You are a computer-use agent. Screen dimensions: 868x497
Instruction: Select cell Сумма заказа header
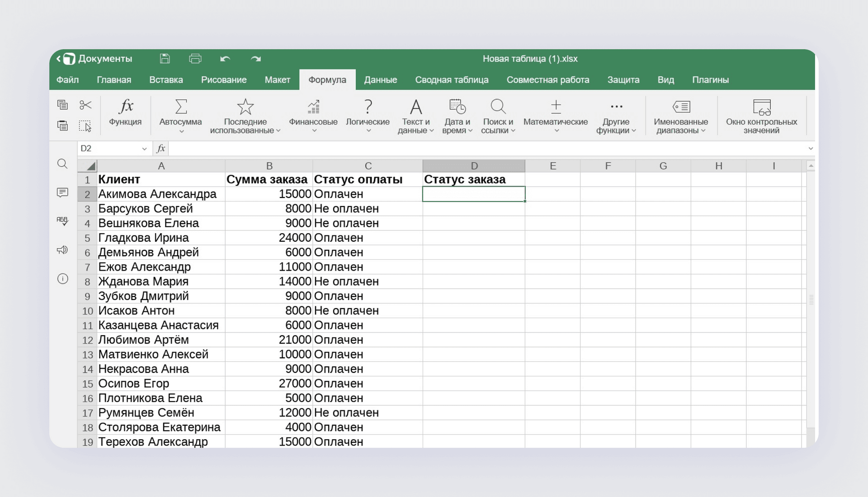tap(269, 179)
